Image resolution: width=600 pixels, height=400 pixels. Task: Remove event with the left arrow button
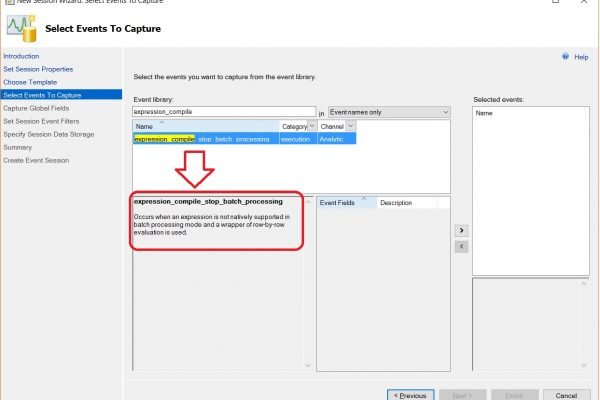[461, 247]
